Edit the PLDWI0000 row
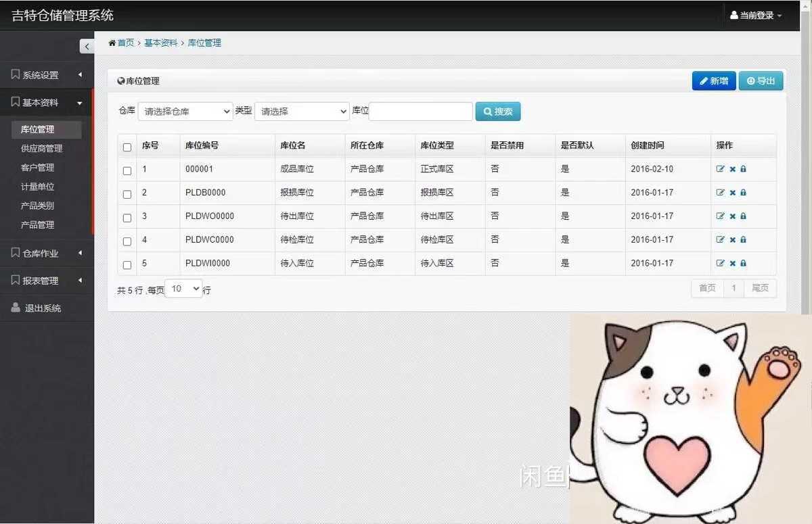Viewport: 812px width, 524px height. click(721, 263)
